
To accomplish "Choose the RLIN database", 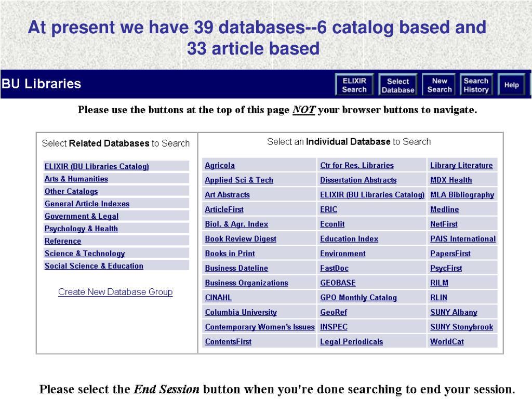I will 438,298.
